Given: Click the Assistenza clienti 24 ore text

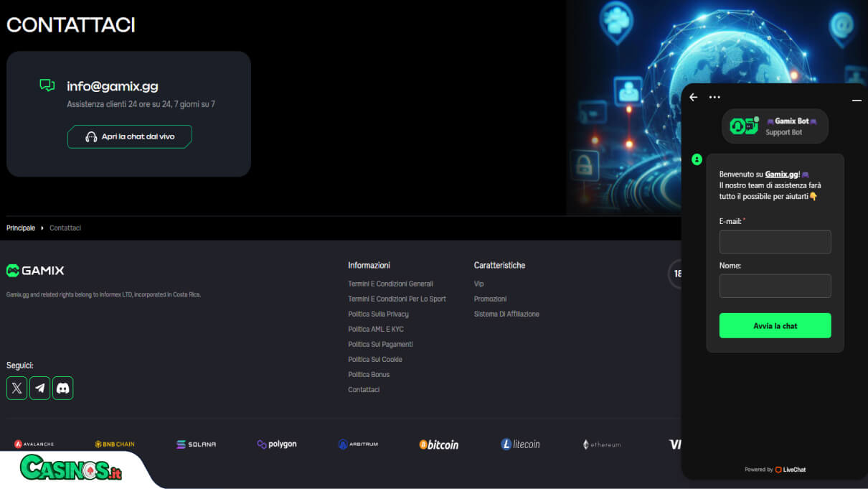Looking at the screenshot, I should pos(141,104).
